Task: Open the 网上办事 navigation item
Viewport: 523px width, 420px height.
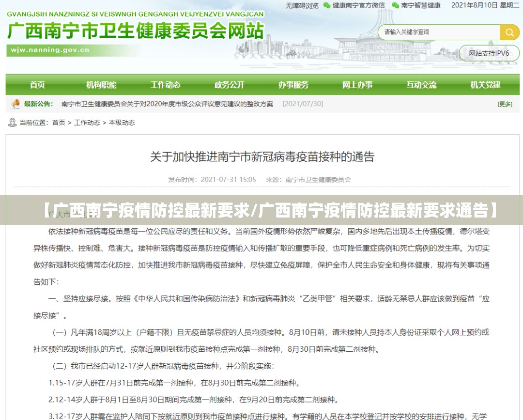Action: 357,85
